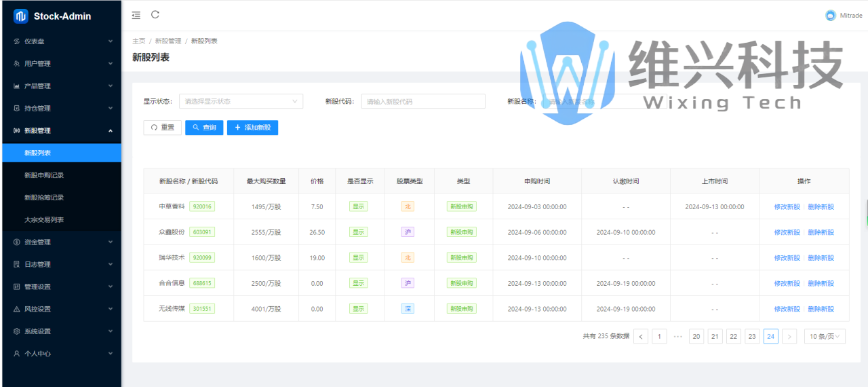
Task: Click the 查询 search button
Action: click(204, 128)
